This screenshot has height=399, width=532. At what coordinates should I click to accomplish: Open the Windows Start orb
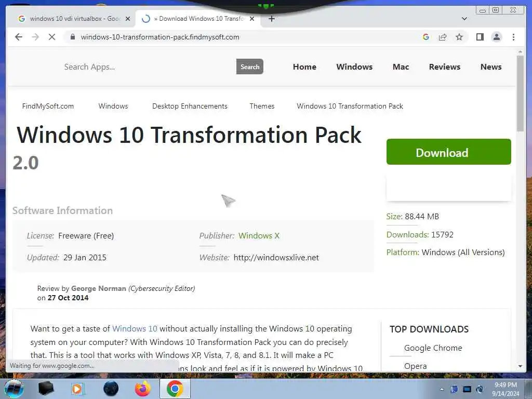[14, 389]
